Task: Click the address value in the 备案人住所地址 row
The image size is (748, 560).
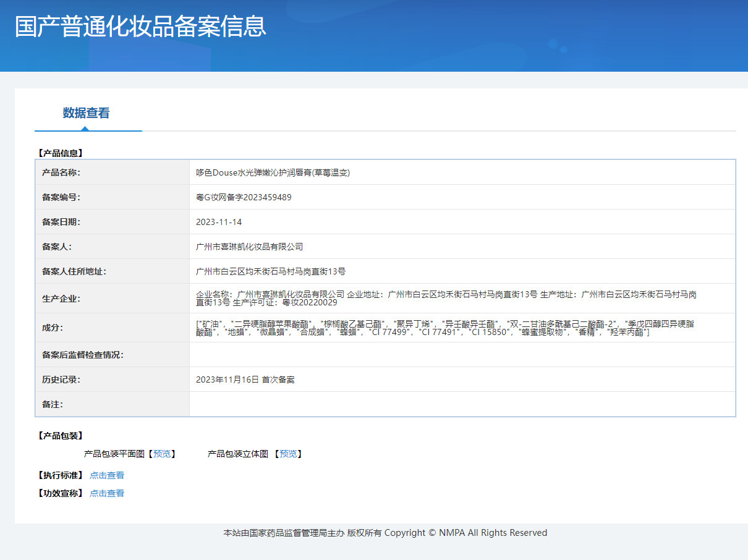Action: [x=270, y=271]
